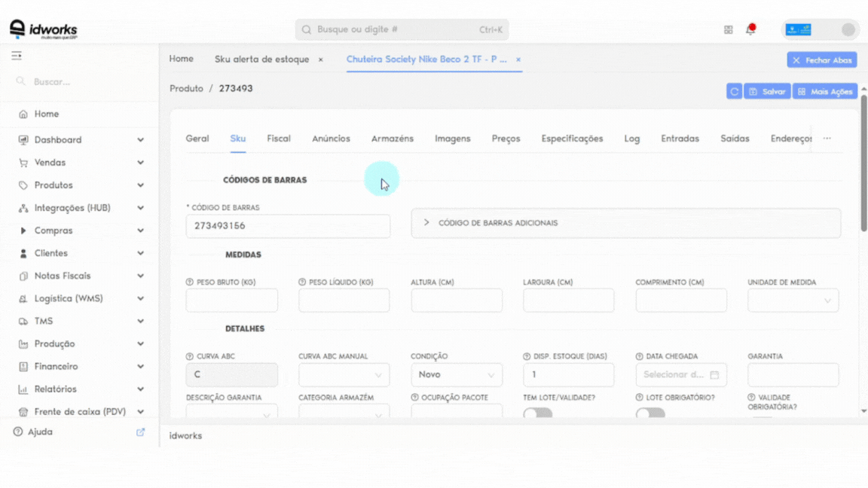Expand Código de Barras Adicionais section
868x488 pixels.
(x=626, y=223)
